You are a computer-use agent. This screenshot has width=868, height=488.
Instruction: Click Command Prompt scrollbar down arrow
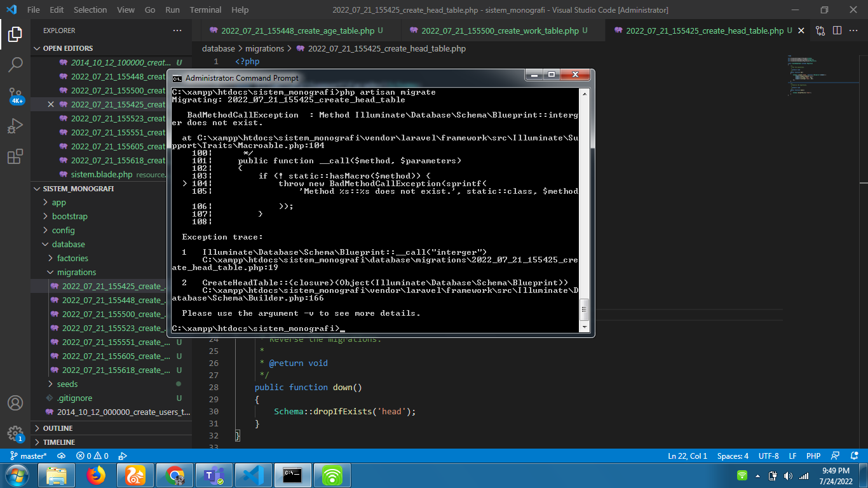(585, 327)
